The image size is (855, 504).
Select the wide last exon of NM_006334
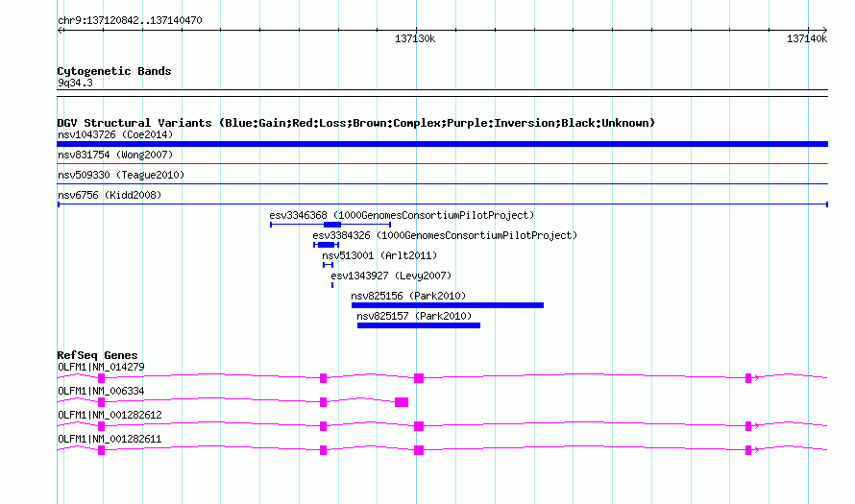(402, 402)
